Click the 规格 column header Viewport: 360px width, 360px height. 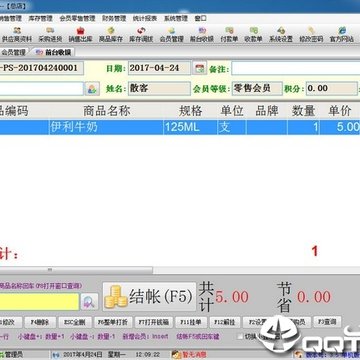point(190,111)
